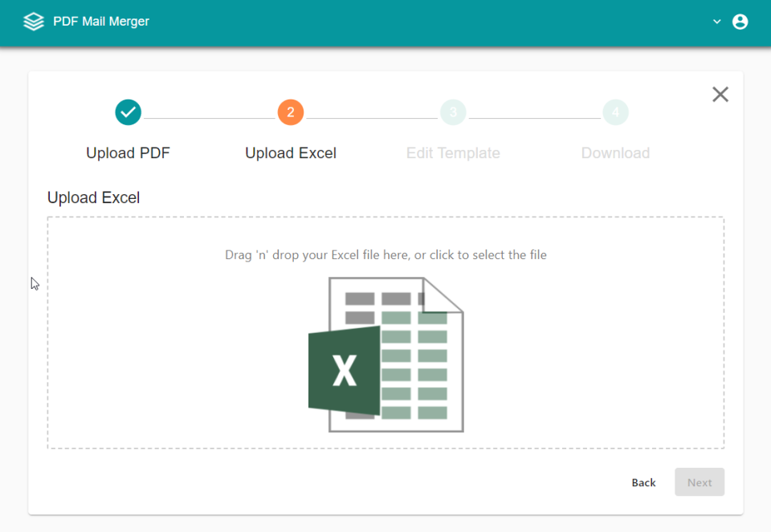Click the Back button
This screenshot has height=532, width=771.
point(643,482)
